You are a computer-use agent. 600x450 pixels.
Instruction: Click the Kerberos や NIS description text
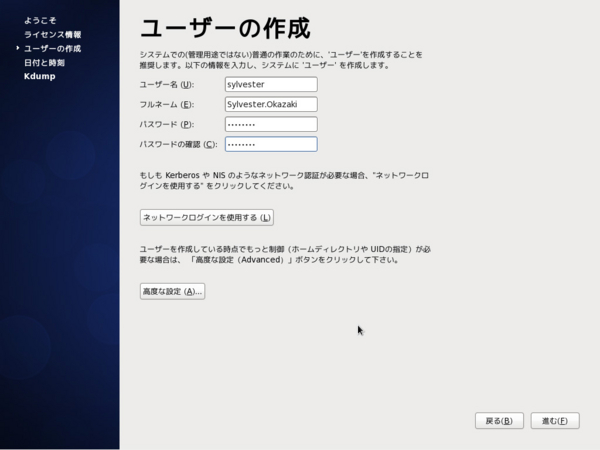pyautogui.click(x=284, y=181)
